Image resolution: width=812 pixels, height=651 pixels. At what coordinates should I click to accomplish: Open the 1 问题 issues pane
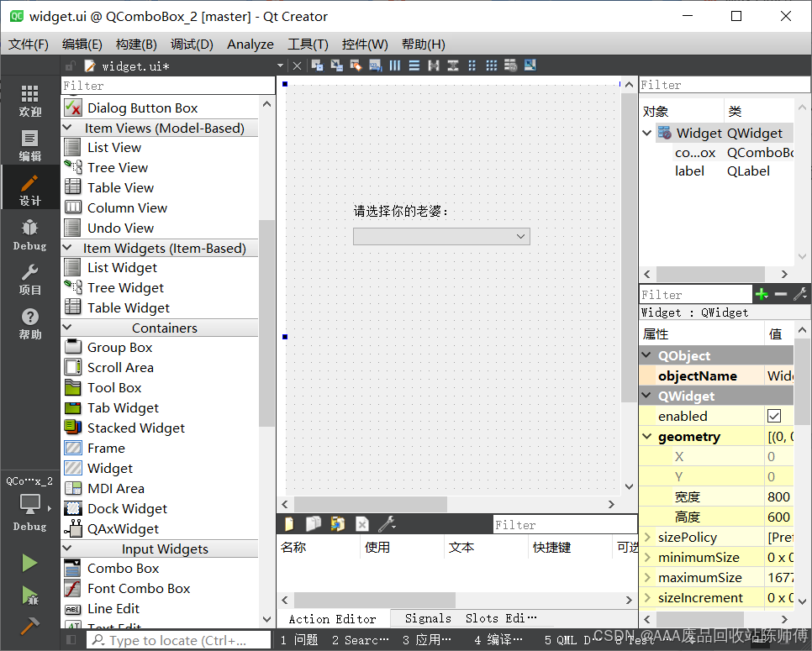coord(298,640)
